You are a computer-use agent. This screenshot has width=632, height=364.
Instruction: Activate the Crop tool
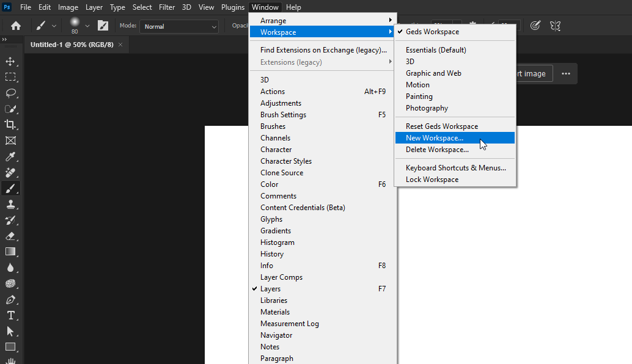pyautogui.click(x=10, y=125)
